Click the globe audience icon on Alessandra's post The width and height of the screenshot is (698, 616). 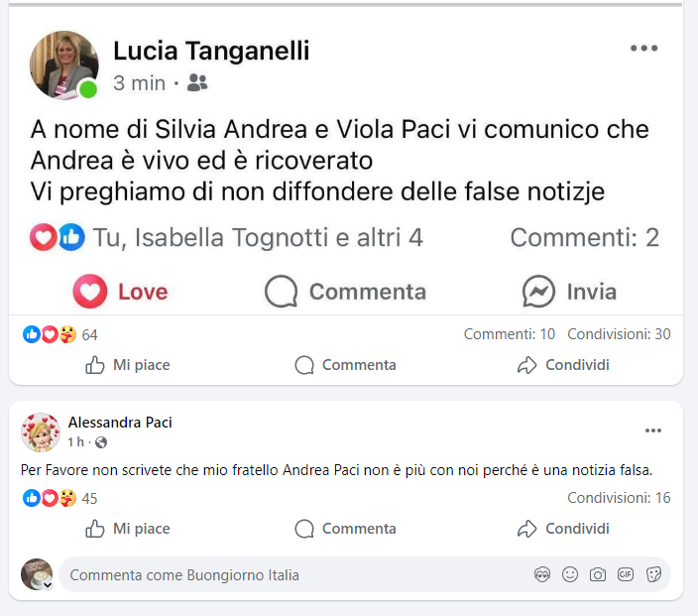[101, 442]
